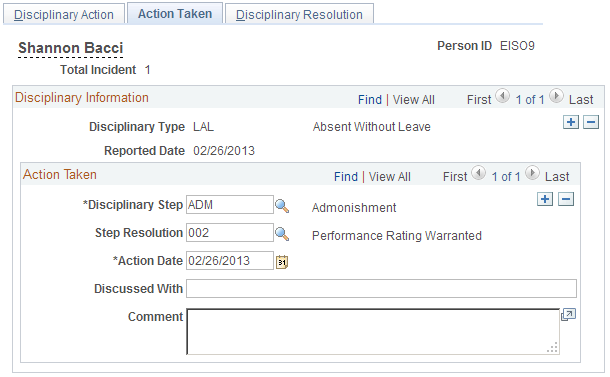This screenshot has height=377, width=610.
Task: Open Disciplinary Step lookup magnifier
Action: 282,206
